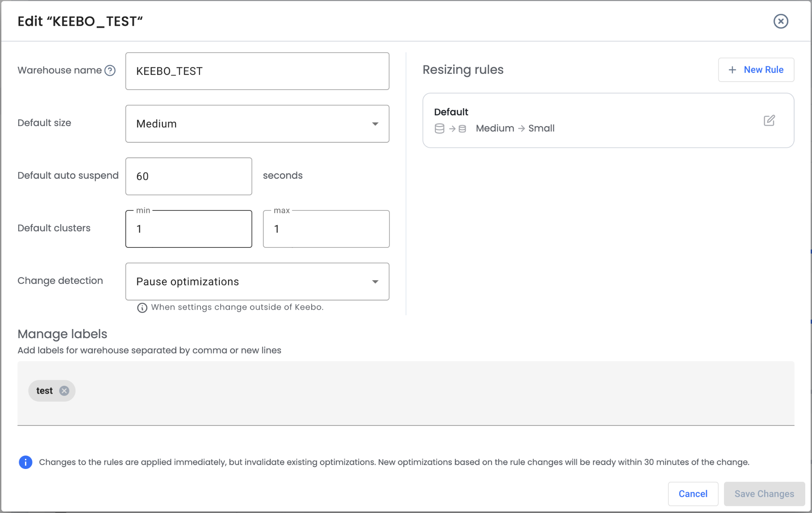Remove the 'test' label chip
The height and width of the screenshot is (513, 812).
[64, 391]
